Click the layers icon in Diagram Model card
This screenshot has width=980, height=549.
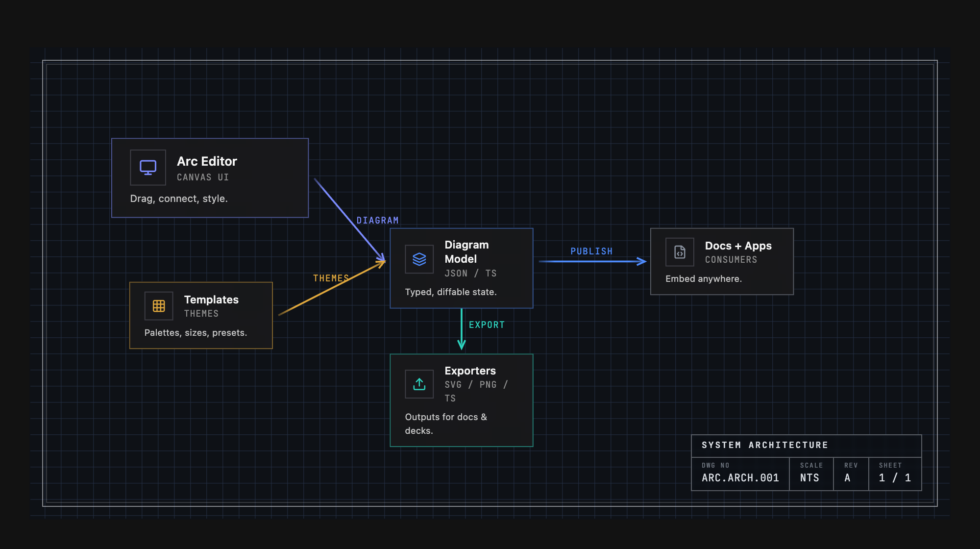tap(419, 259)
